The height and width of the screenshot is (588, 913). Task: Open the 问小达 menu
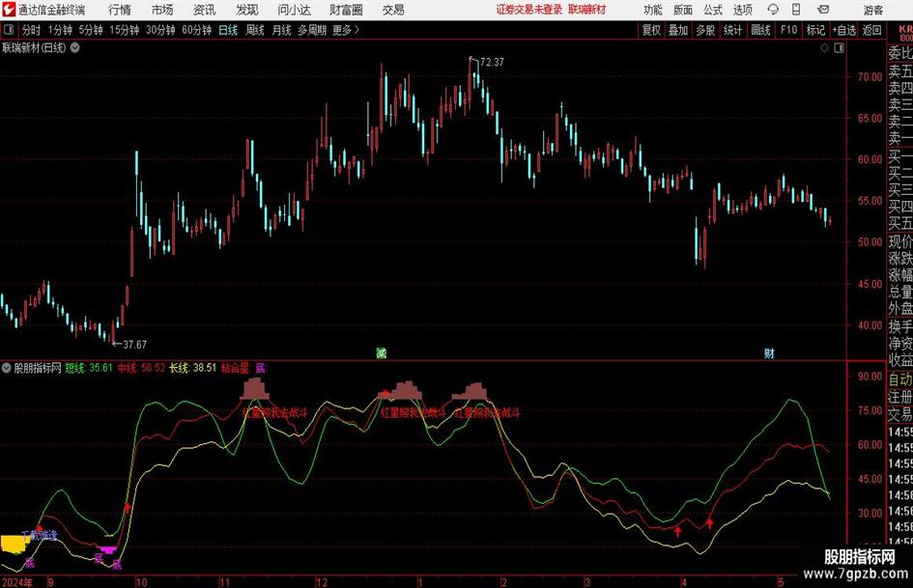click(x=294, y=10)
